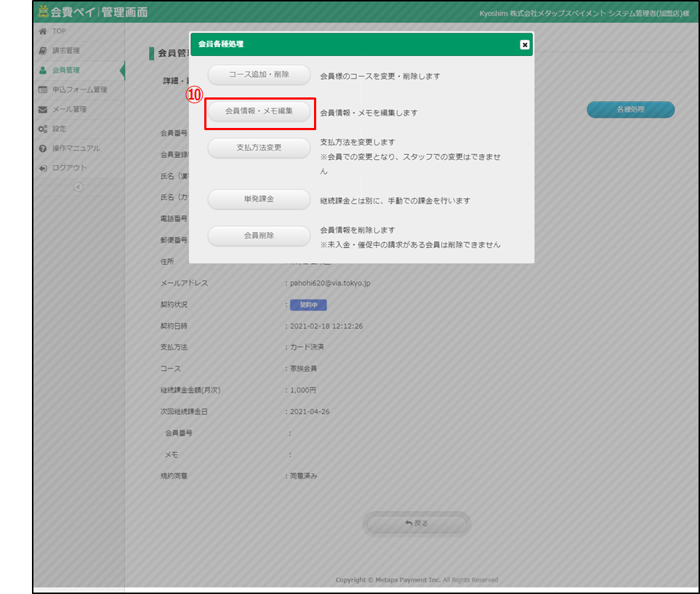The image size is (700, 594).
Task: Click the home icon beside TOP
Action: click(43, 31)
